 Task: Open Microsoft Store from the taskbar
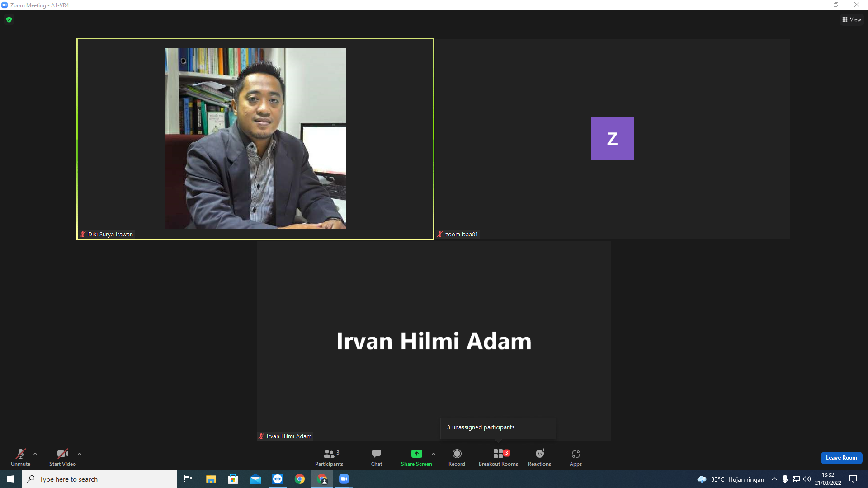point(233,479)
